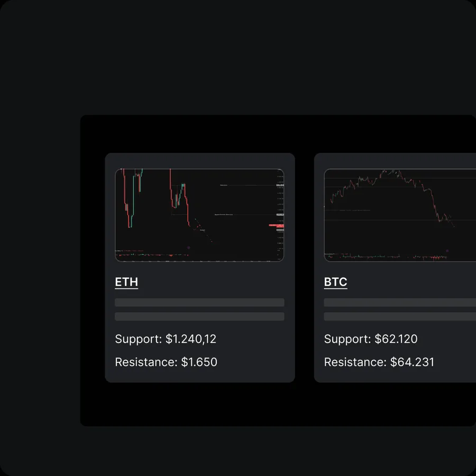Screen dimensions: 476x476
Task: Select ETH Support value $1.240,12
Action: pyautogui.click(x=190, y=339)
